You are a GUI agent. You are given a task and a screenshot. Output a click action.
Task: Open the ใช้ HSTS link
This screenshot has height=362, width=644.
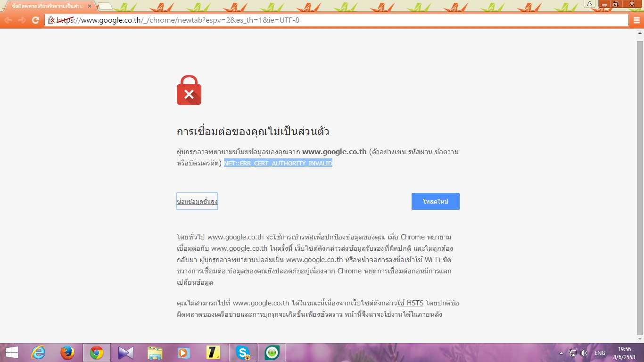click(410, 303)
